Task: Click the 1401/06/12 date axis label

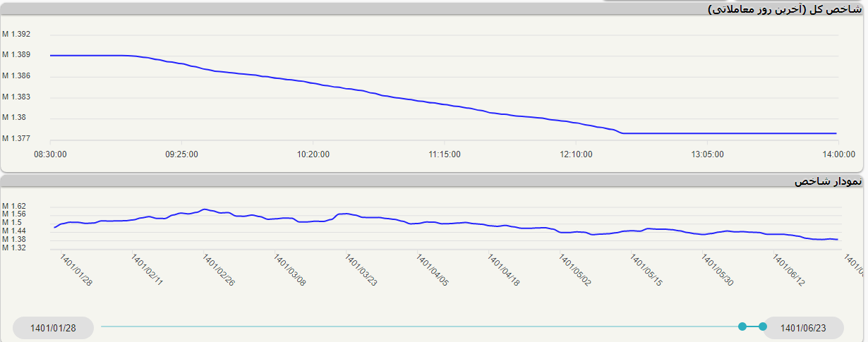Action: pos(790,271)
